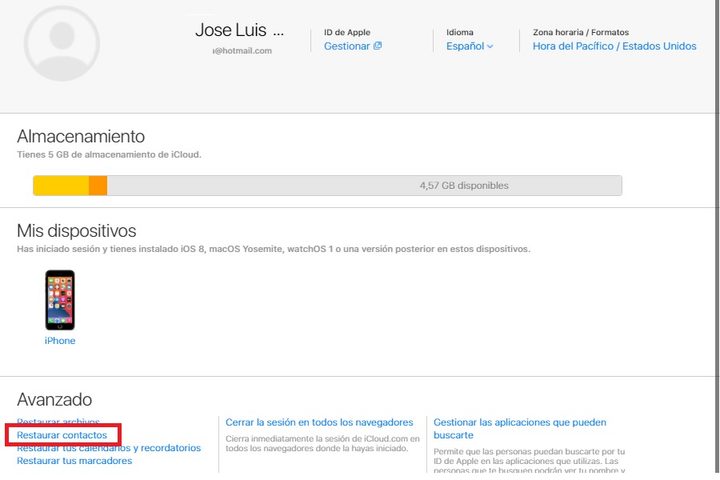Click the Zona horaria / Formatos label
Image resolution: width=720 pixels, height=480 pixels.
(581, 32)
